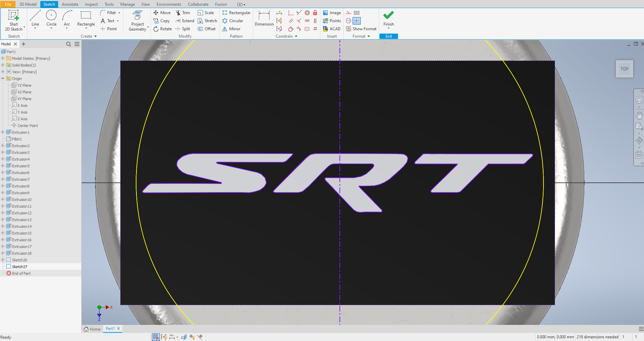
Task: Switch to the 3D Model tab
Action: coord(28,4)
